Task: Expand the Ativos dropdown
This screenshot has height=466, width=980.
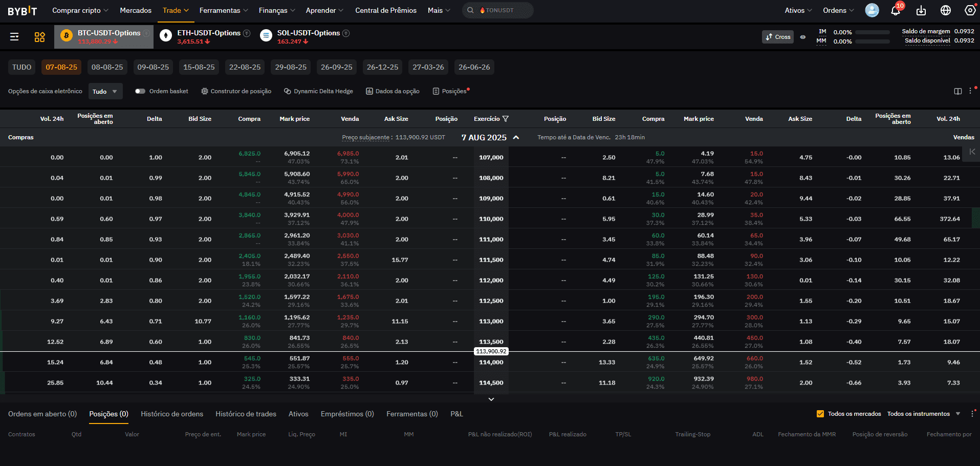Action: tap(798, 10)
